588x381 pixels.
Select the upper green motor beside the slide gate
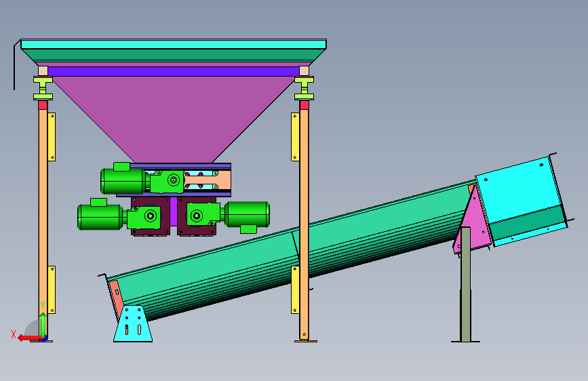click(x=123, y=181)
